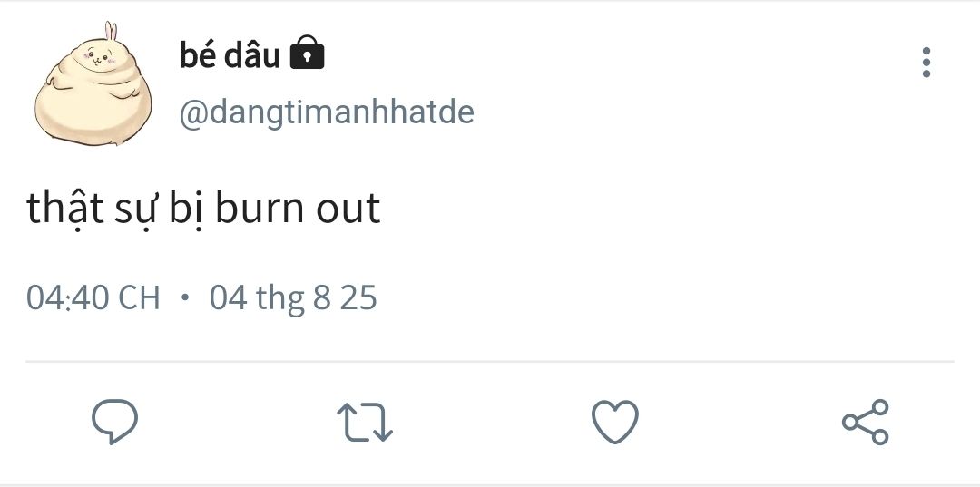Click the display name bé dâu
980x487 pixels.
pos(230,56)
